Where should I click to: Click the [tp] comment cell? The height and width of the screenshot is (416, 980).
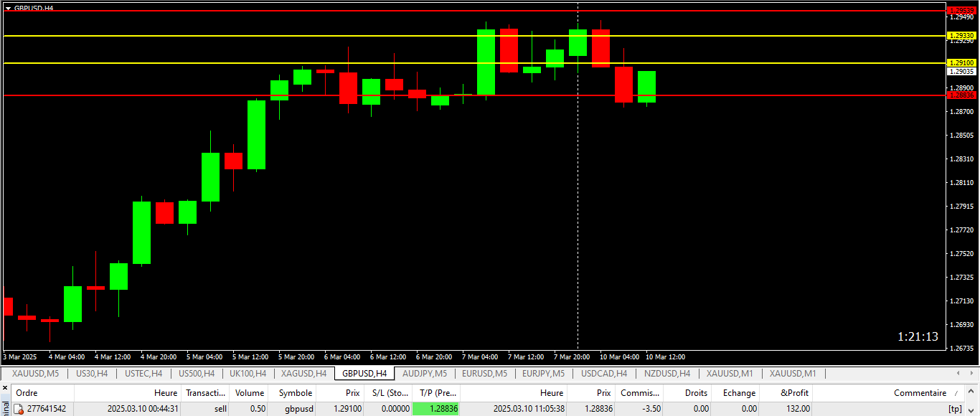[x=955, y=409]
